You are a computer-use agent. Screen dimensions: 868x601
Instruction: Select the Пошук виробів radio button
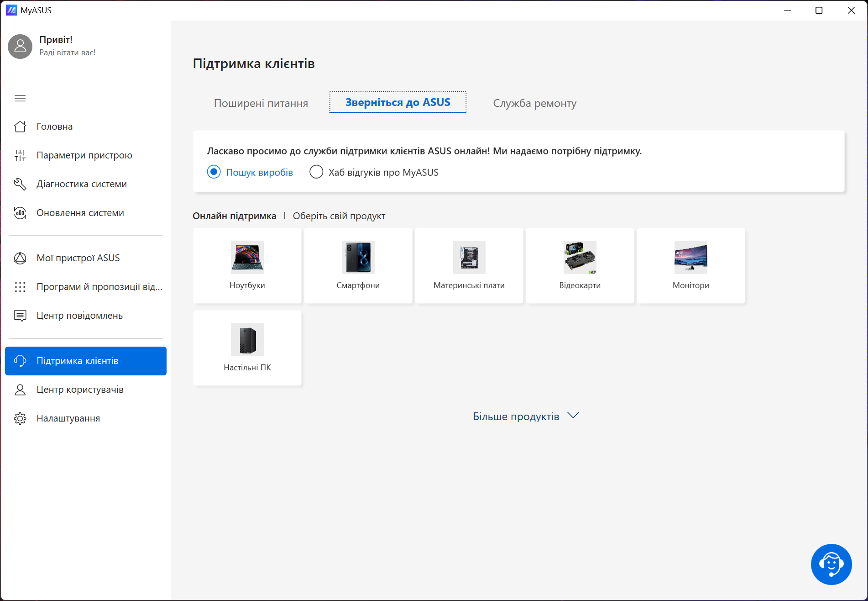(x=214, y=172)
